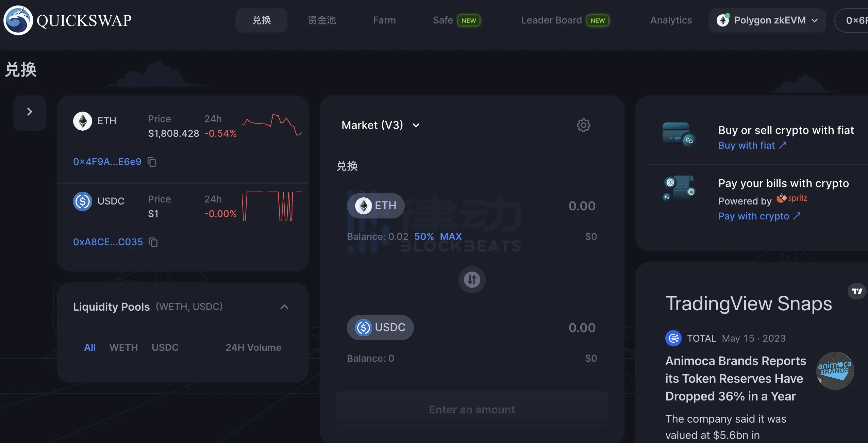Viewport: 868px width, 443px height.
Task: Select the WETH filter in liquidity pools
Action: coord(124,347)
